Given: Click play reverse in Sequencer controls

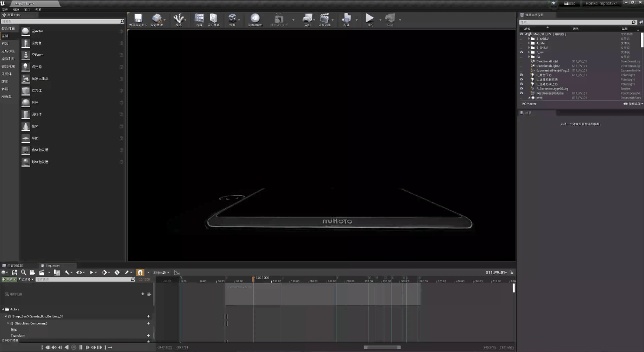Looking at the screenshot, I should pyautogui.click(x=66, y=347).
